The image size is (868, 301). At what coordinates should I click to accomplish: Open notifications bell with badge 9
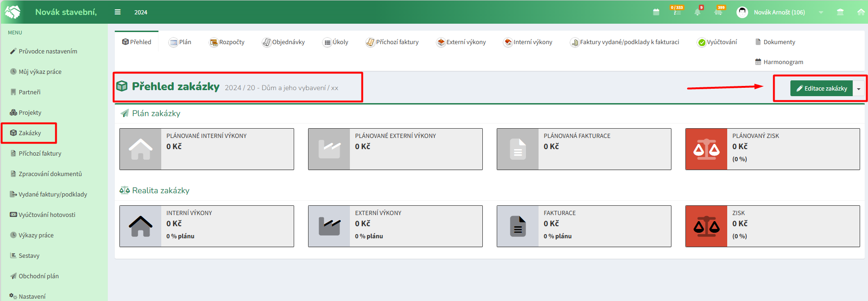point(698,11)
